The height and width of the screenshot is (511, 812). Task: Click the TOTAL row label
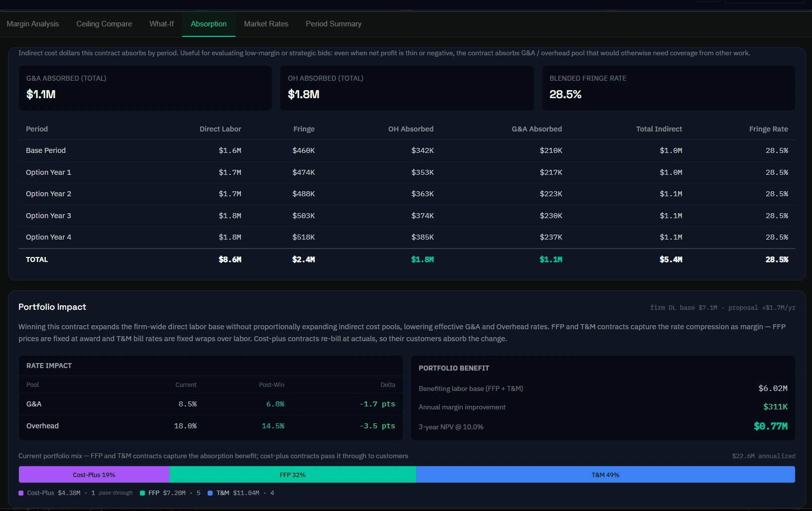coord(37,259)
